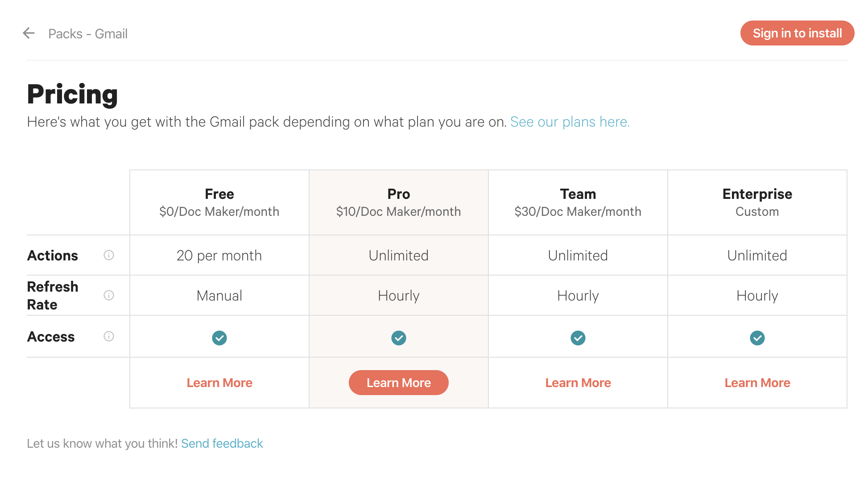
Task: Click the Enterprise plan header cell
Action: click(757, 202)
